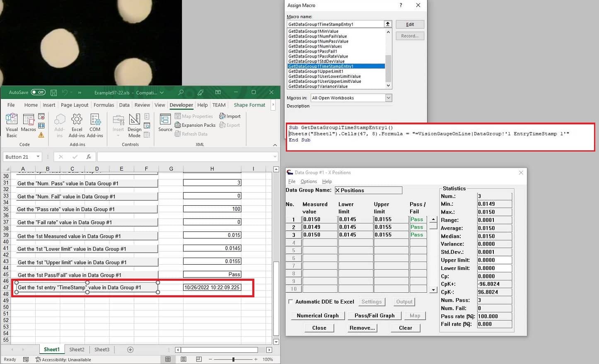Zoom in with the plus icon
The width and height of the screenshot is (599, 364).
click(256, 359)
